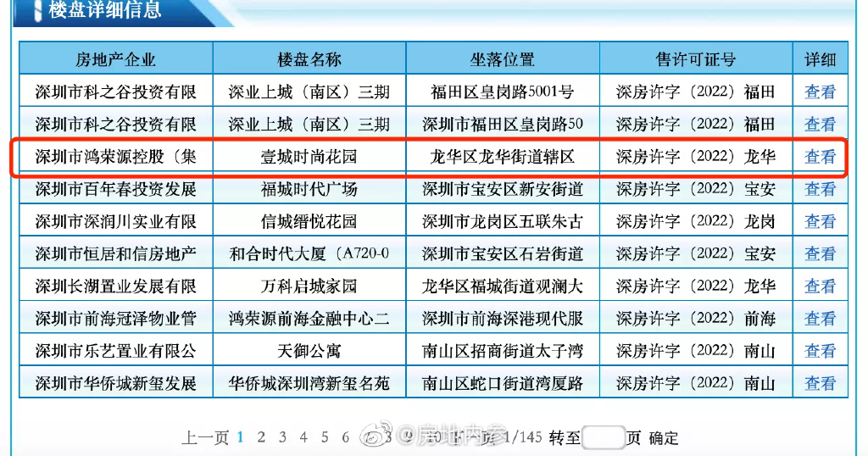Go to previous page 上一页

click(x=205, y=437)
